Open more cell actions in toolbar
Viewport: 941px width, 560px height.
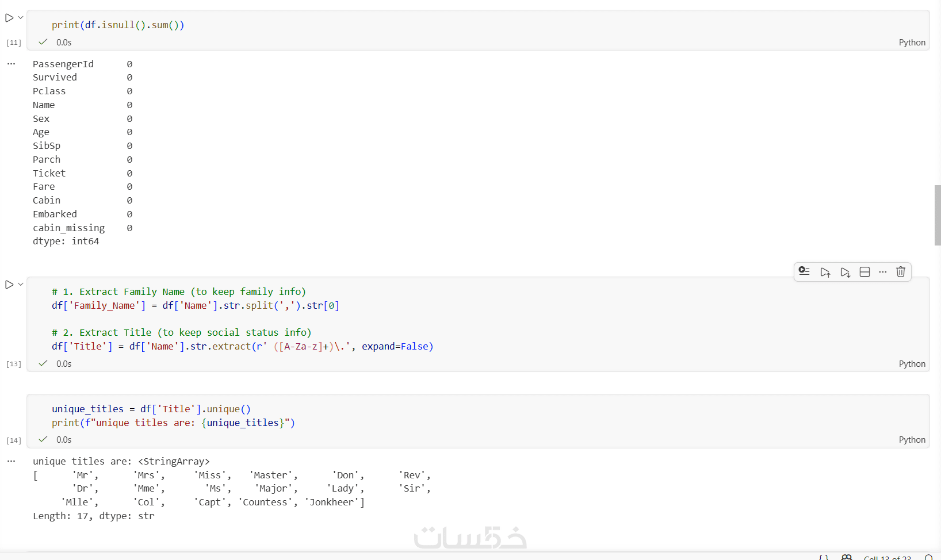click(883, 272)
